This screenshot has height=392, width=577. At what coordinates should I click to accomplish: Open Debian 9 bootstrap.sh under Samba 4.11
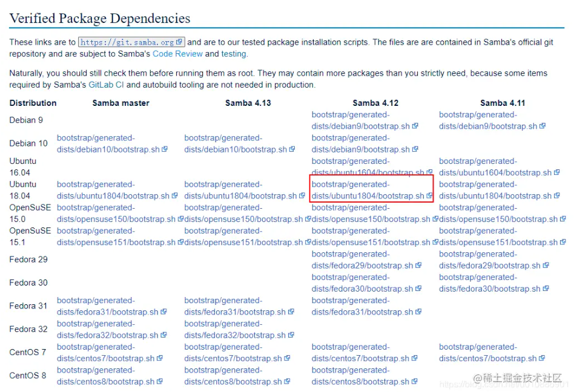(x=492, y=120)
